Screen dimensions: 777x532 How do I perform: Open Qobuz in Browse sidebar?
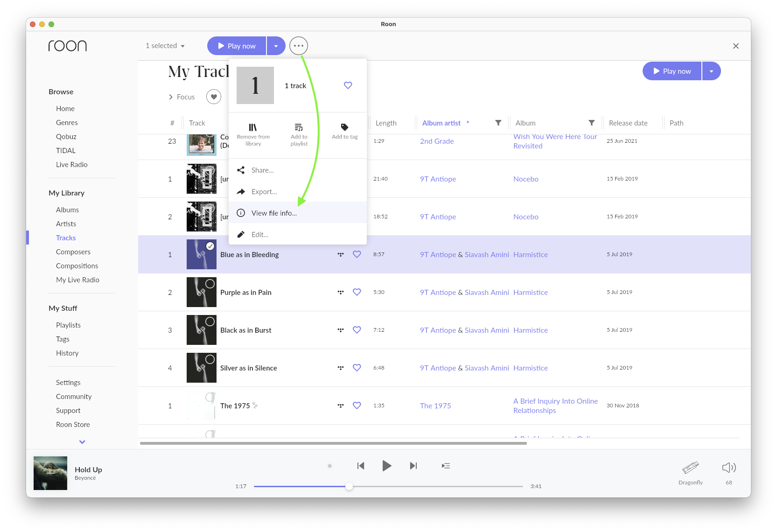coord(66,137)
